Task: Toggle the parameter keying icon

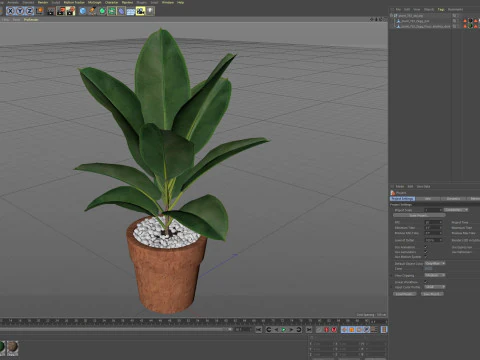Action: 366,330
